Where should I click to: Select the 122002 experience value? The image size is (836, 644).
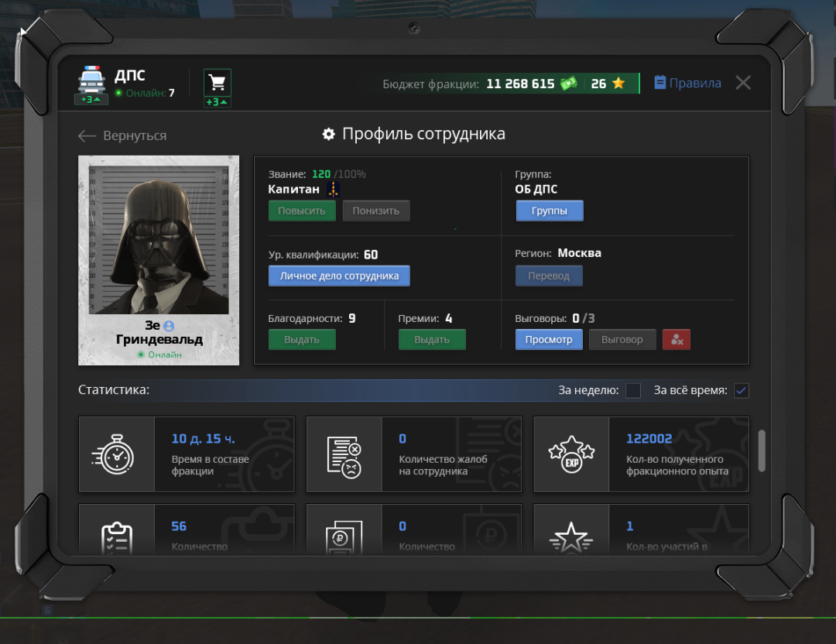click(x=649, y=439)
